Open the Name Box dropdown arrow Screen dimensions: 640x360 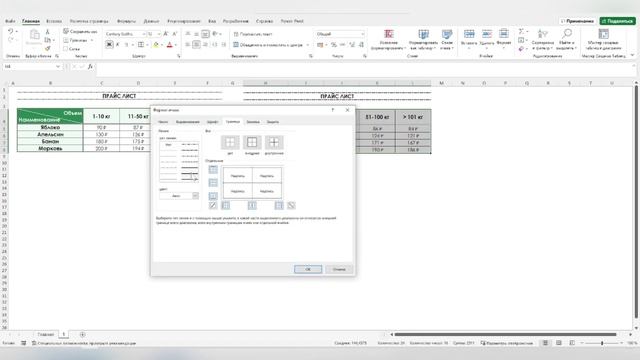point(58,67)
